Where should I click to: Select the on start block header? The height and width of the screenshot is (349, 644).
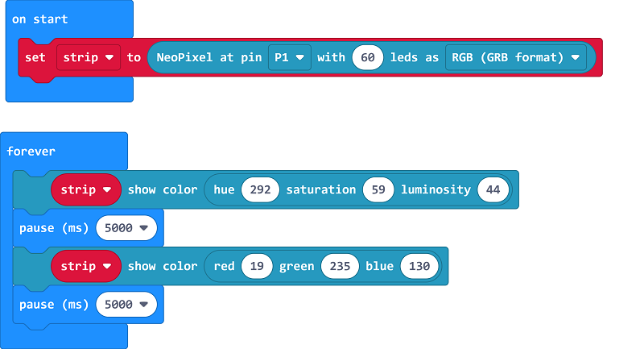click(x=40, y=19)
